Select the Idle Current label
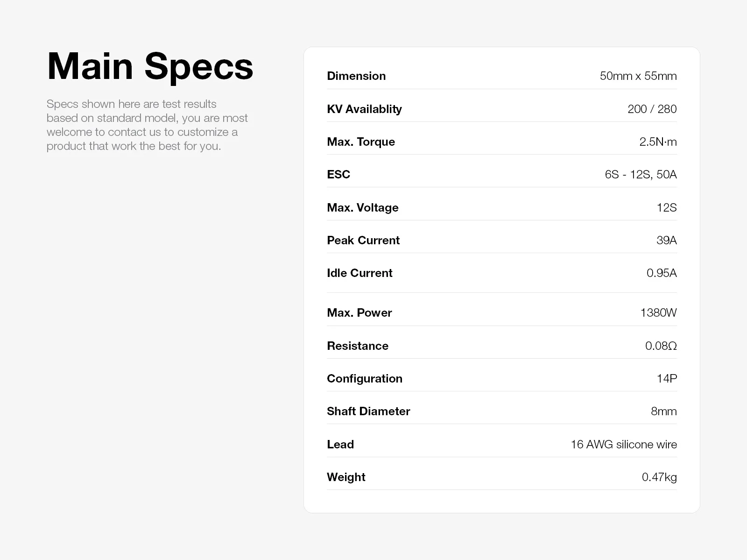Screen dimensions: 747x560 359,273
